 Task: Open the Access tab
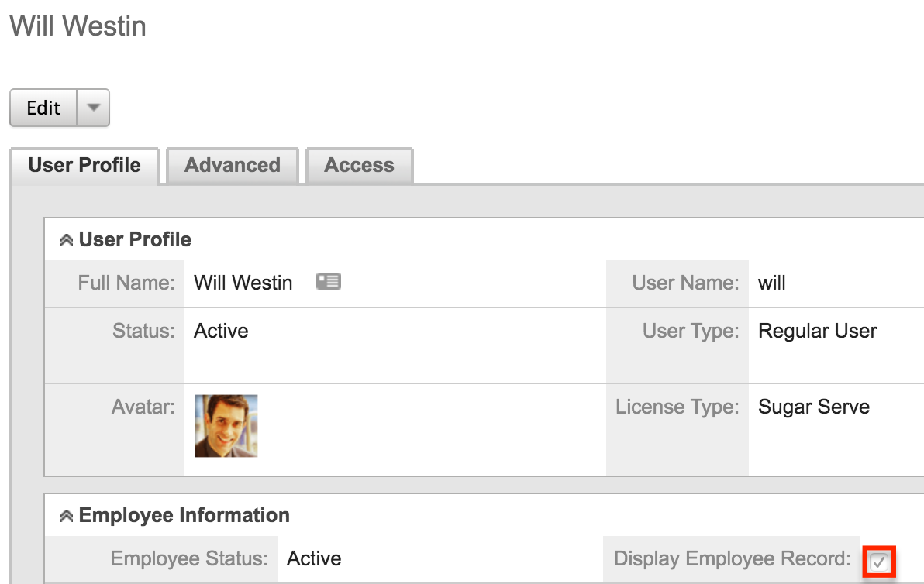[359, 165]
